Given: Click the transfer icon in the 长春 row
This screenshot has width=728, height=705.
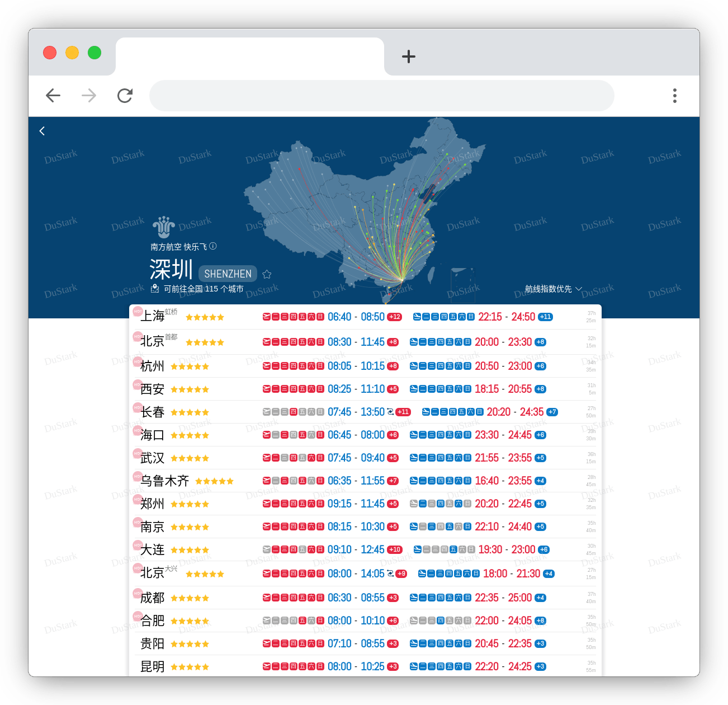Looking at the screenshot, I should point(390,412).
